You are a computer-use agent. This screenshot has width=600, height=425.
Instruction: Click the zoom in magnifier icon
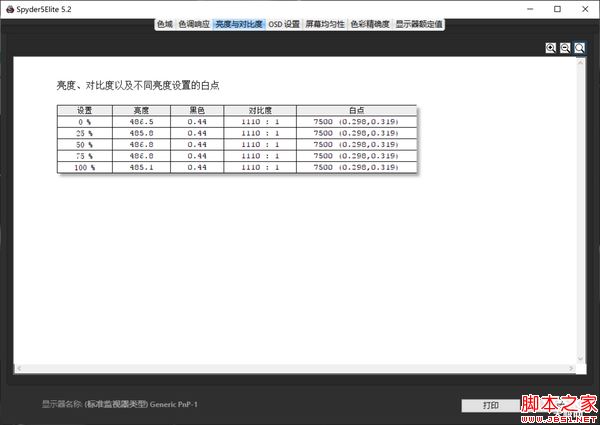pos(550,48)
